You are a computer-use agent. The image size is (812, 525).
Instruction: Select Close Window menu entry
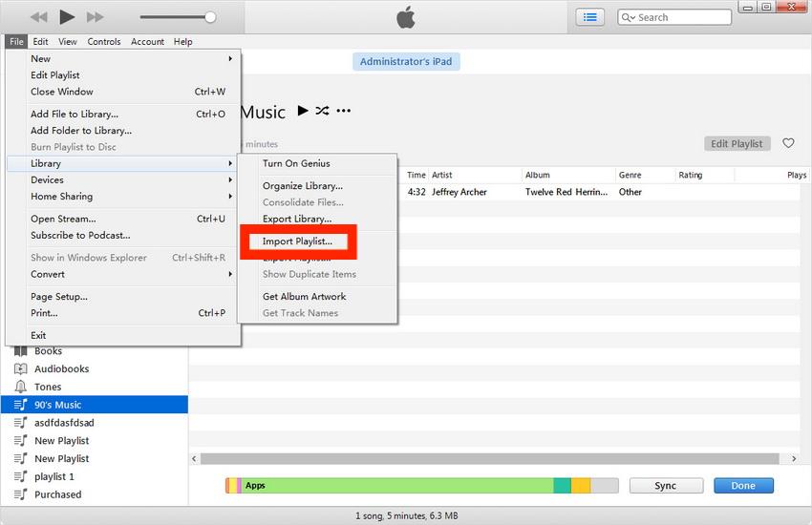coord(123,92)
